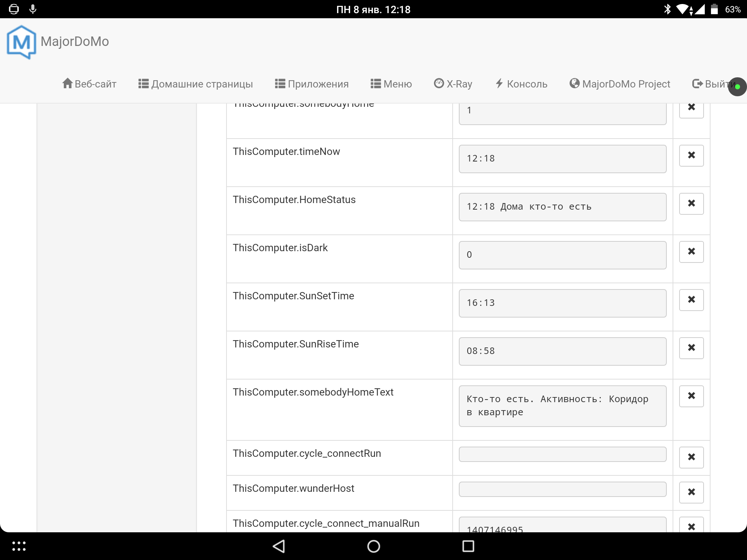The height and width of the screenshot is (560, 747).
Task: Delete the ThisComputer.HomeStatus property
Action: [691, 203]
